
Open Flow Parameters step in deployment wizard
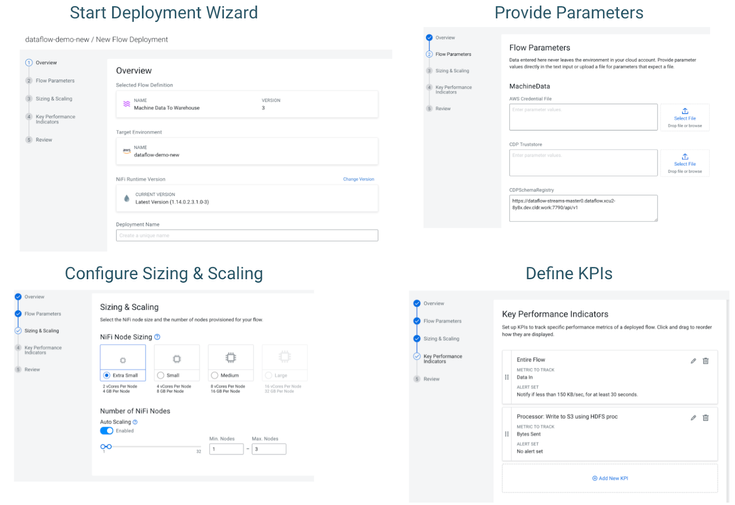coord(55,81)
